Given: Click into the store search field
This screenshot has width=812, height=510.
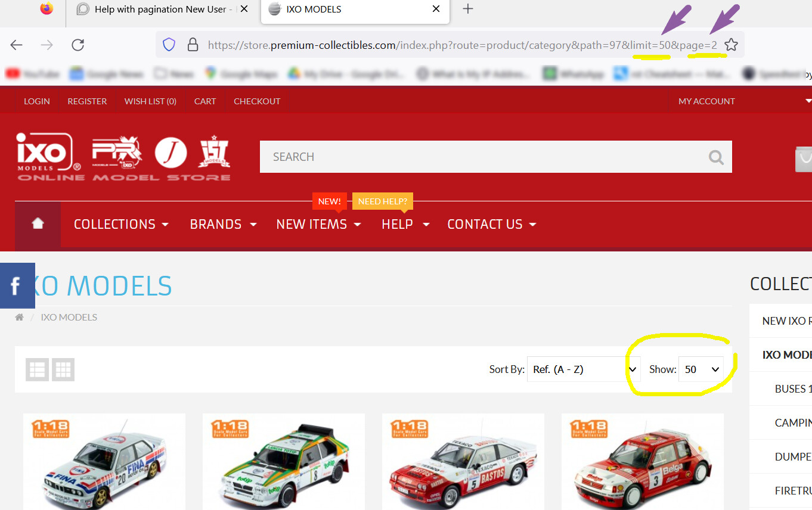Looking at the screenshot, I should coord(477,157).
